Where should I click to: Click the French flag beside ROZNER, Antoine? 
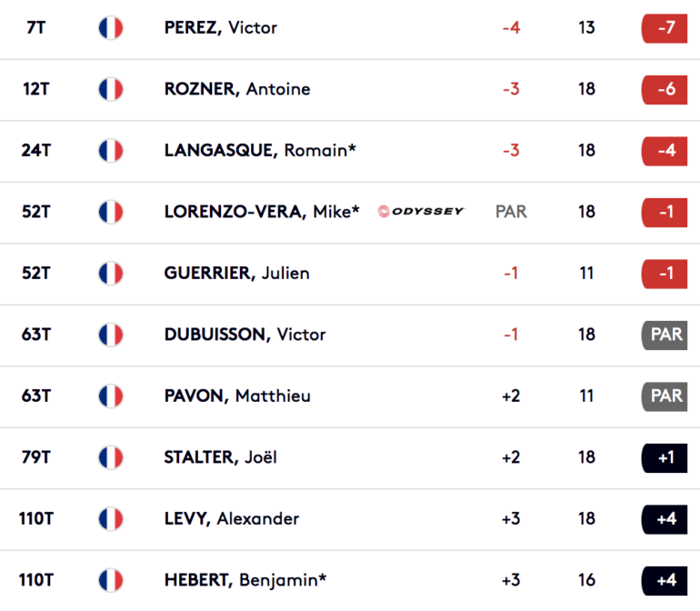coord(111,89)
